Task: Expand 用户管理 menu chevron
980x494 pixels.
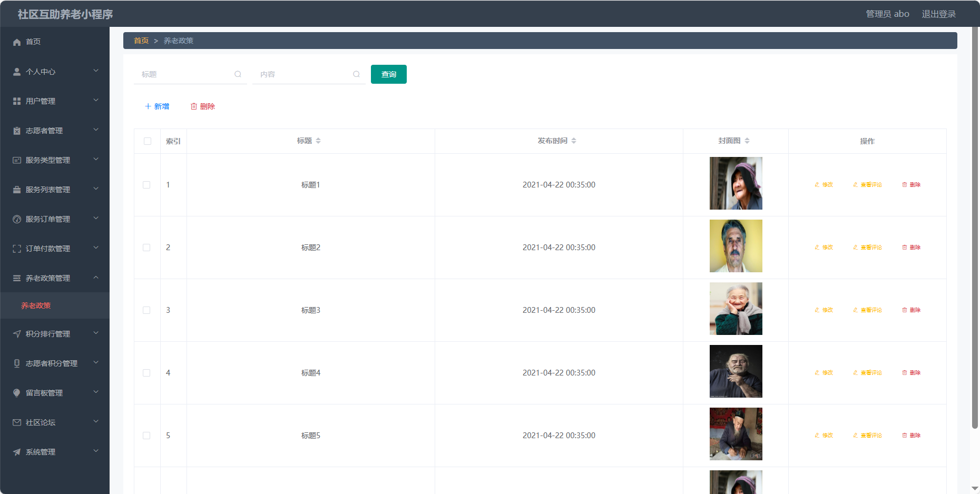Action: [x=96, y=100]
